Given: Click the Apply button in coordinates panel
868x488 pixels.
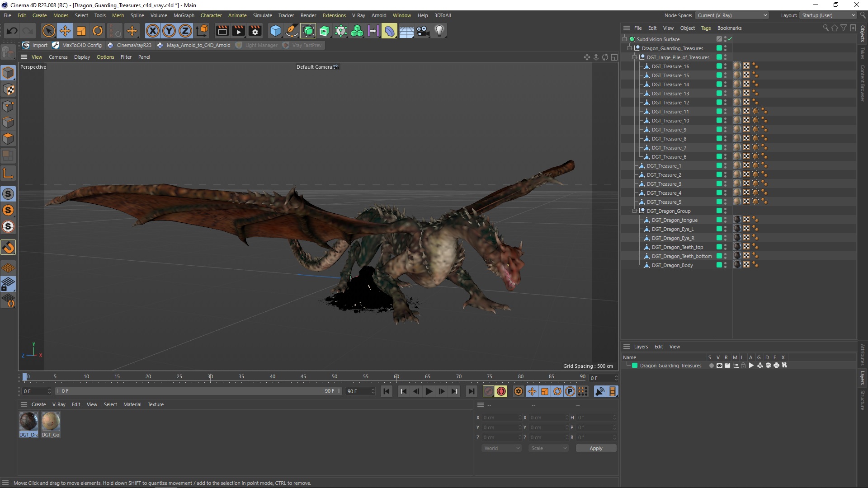Looking at the screenshot, I should point(596,448).
